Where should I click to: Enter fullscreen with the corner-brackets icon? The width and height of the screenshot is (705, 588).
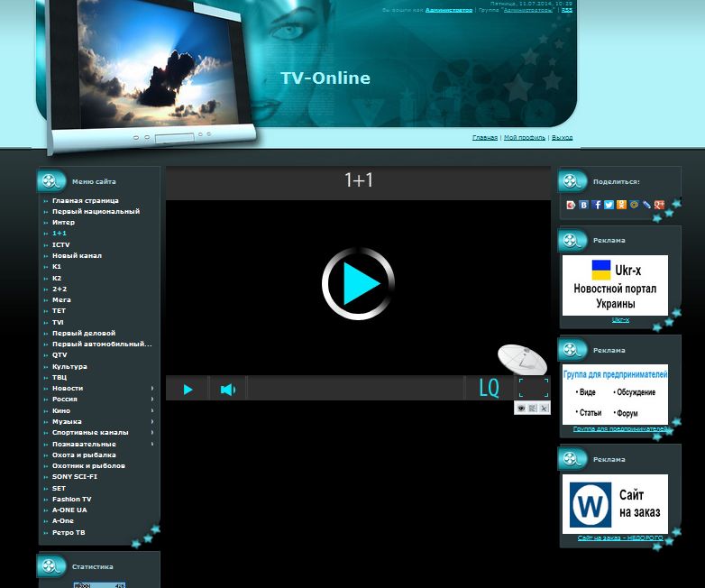(533, 388)
